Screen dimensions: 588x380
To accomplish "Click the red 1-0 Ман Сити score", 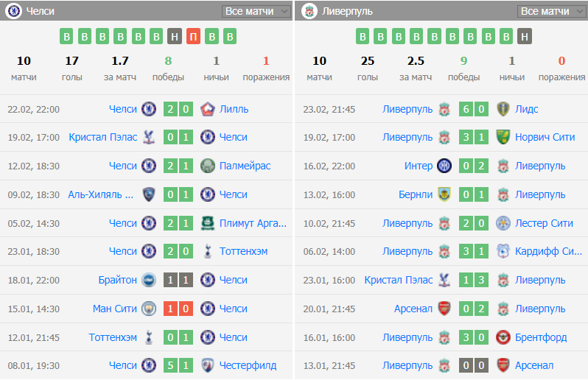I will click(178, 309).
